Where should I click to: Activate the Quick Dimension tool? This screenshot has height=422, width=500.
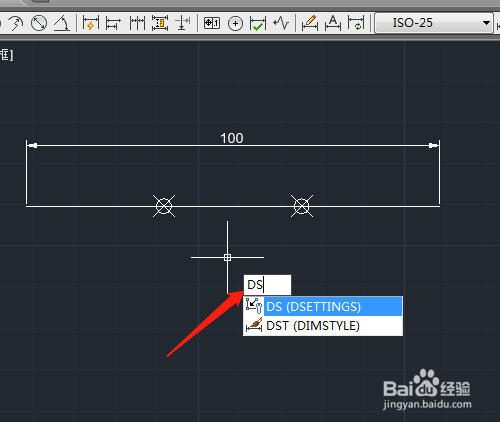click(90, 23)
